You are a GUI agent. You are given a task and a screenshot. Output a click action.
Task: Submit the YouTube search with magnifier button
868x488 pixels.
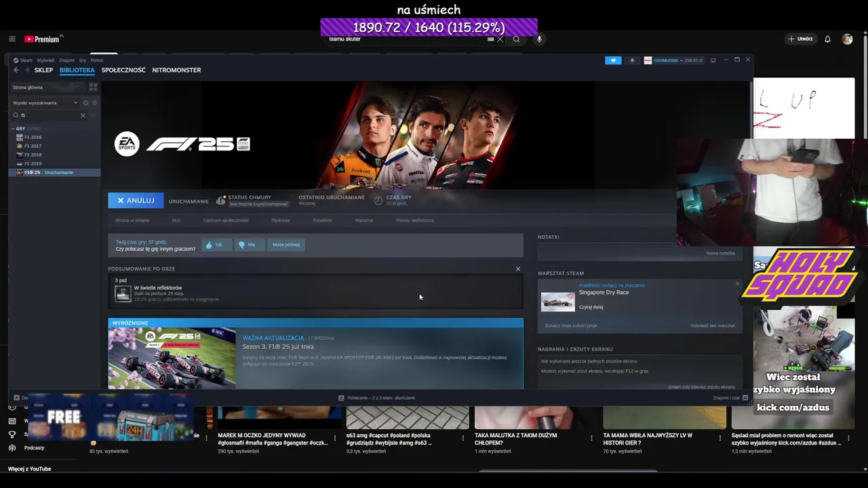[516, 39]
